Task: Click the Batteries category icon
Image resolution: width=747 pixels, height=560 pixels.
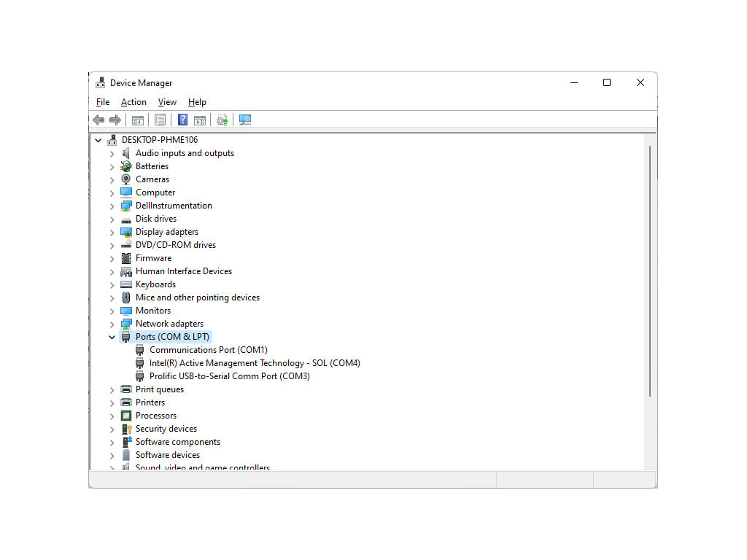Action: click(x=125, y=166)
